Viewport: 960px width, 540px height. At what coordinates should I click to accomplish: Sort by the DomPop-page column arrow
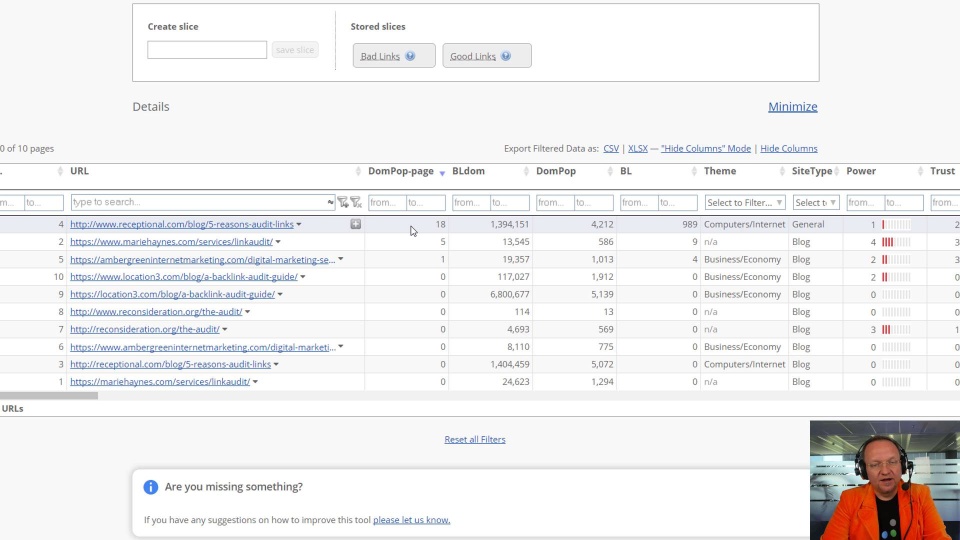pyautogui.click(x=442, y=173)
